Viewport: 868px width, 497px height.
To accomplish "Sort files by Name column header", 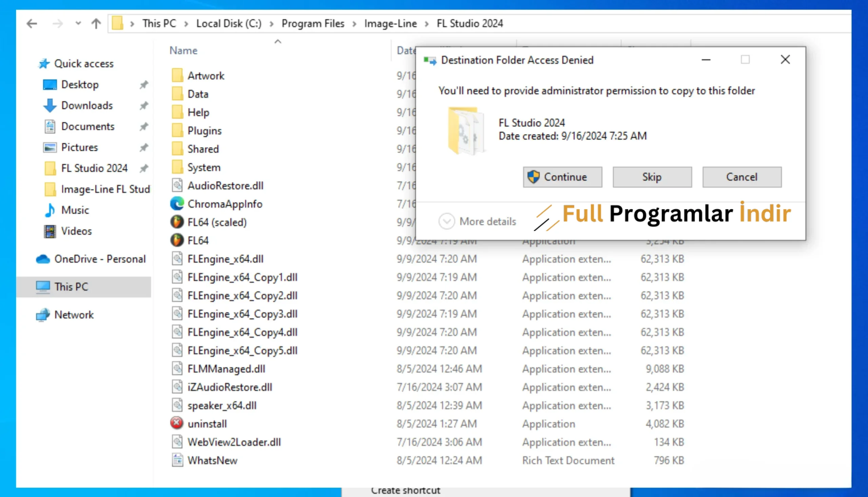I will 183,51.
